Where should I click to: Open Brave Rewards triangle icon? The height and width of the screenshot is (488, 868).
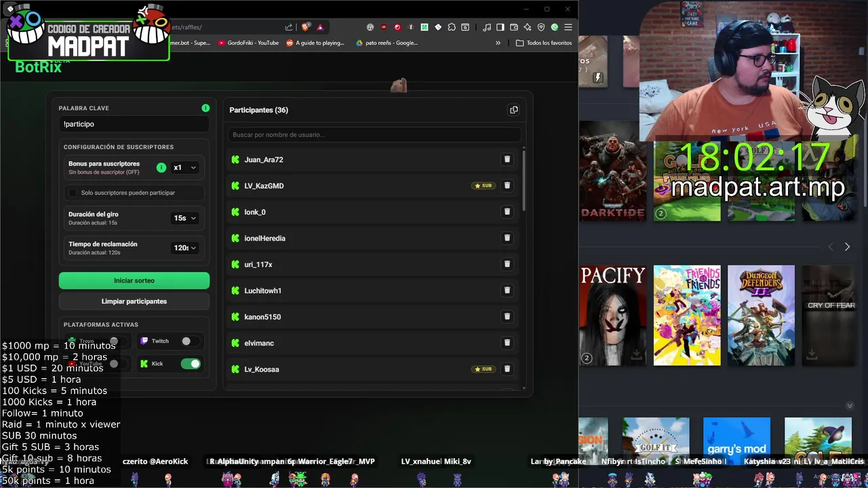[x=319, y=27]
